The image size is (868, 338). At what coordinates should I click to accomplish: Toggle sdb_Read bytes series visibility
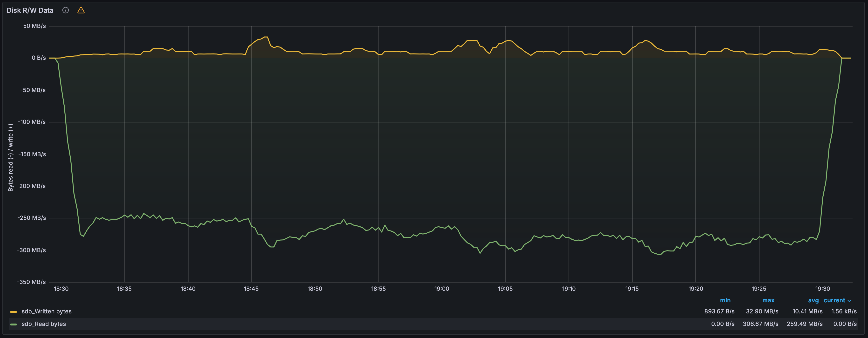point(44,324)
